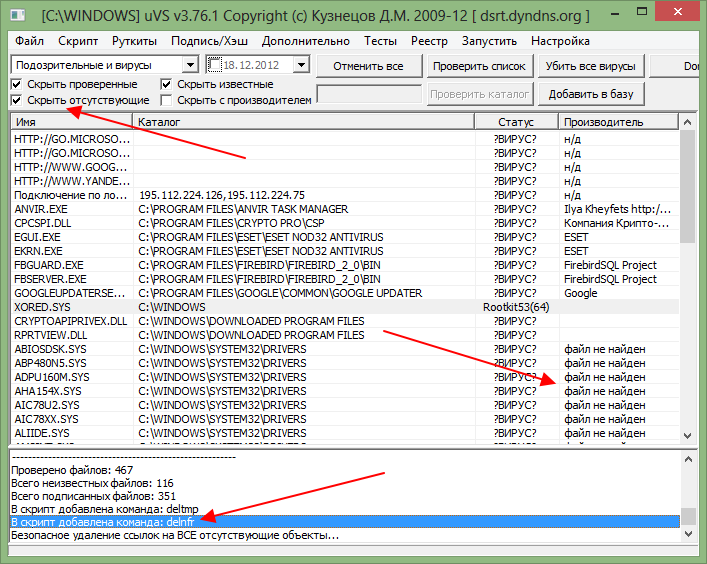Select the AHA154X.SYS row
The height and width of the screenshot is (564, 707).
[345, 391]
